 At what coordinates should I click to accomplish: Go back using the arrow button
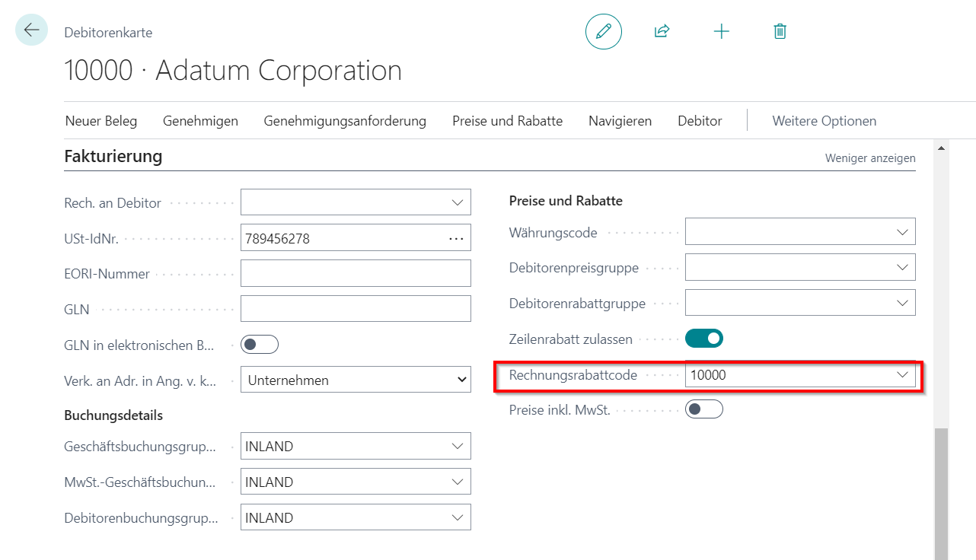31,30
